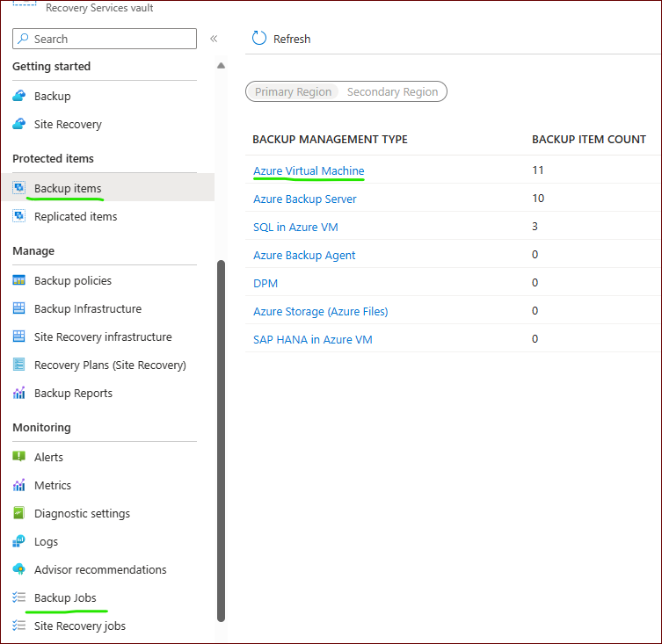Open Backup Jobs entry

coord(65,598)
